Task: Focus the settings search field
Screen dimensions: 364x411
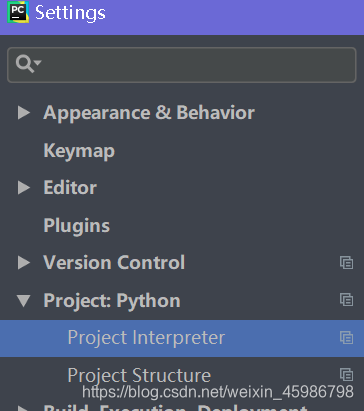Action: coord(182,65)
